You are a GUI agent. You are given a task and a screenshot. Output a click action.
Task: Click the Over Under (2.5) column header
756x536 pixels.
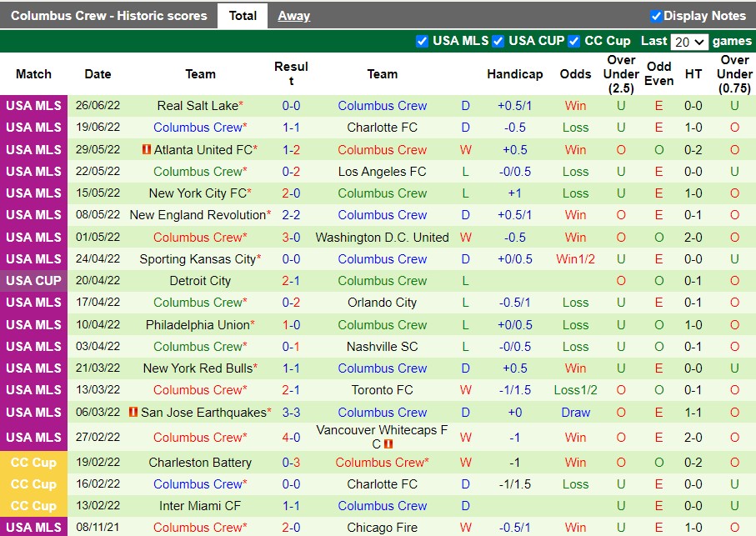click(x=621, y=74)
